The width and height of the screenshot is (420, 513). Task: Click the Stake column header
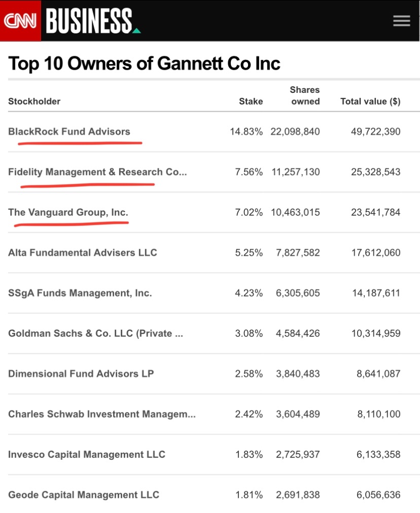click(251, 101)
